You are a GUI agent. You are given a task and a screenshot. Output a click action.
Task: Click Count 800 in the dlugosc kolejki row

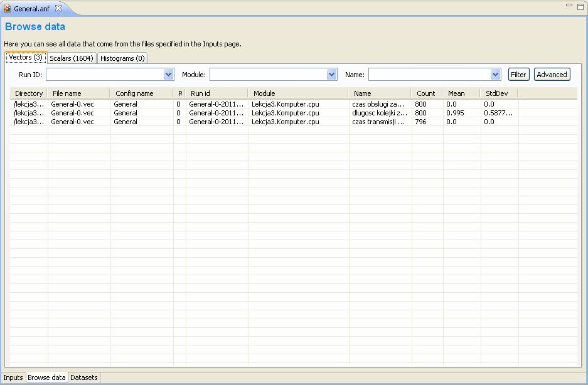click(x=420, y=113)
